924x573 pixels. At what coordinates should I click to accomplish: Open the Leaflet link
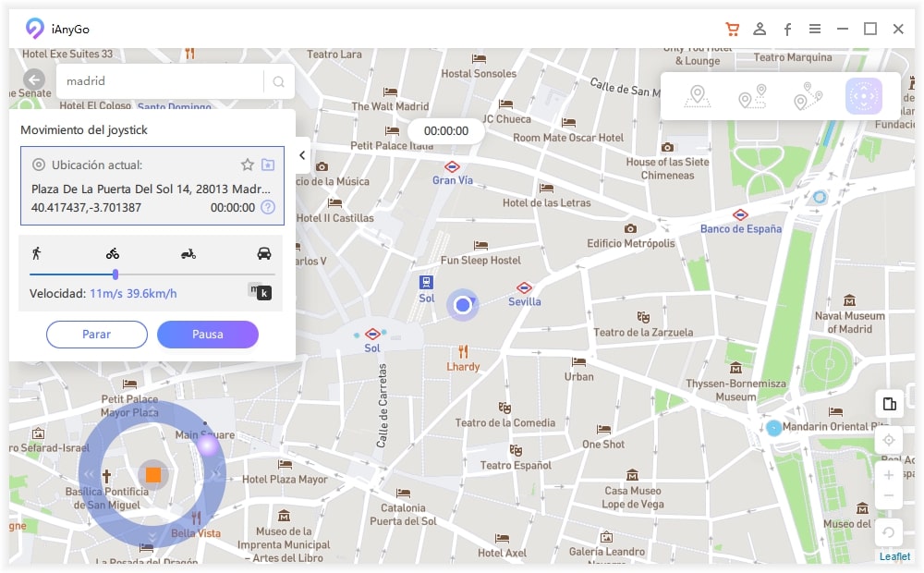coord(894,556)
